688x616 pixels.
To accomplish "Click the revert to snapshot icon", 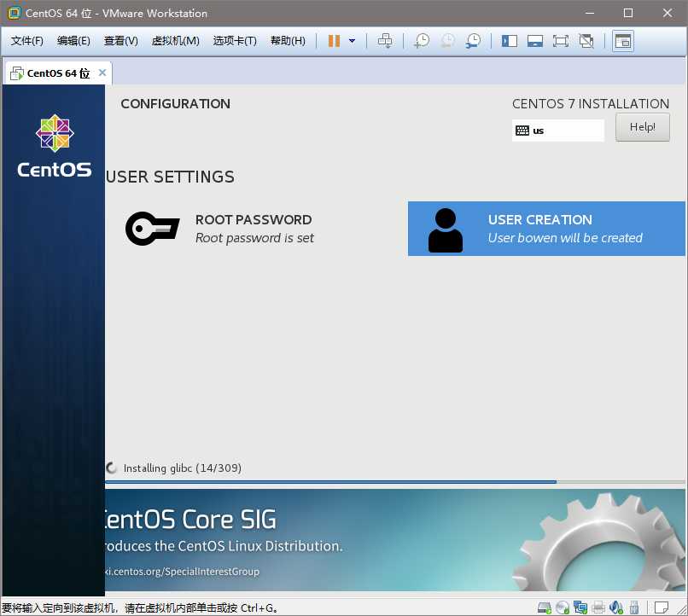I will tap(447, 41).
